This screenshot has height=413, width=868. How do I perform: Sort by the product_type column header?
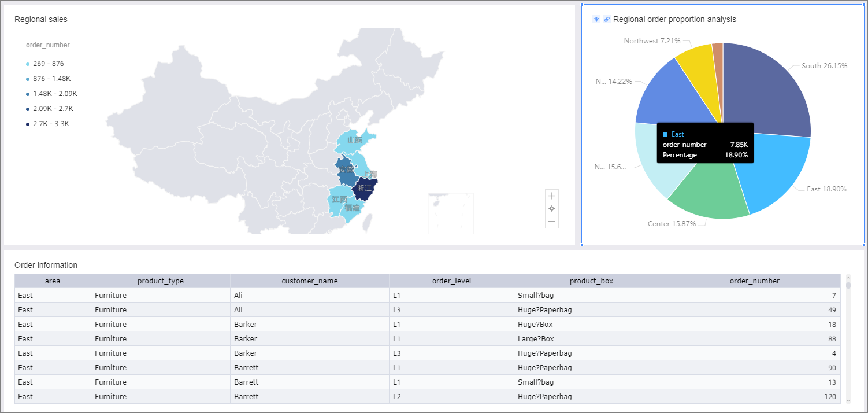(x=161, y=281)
